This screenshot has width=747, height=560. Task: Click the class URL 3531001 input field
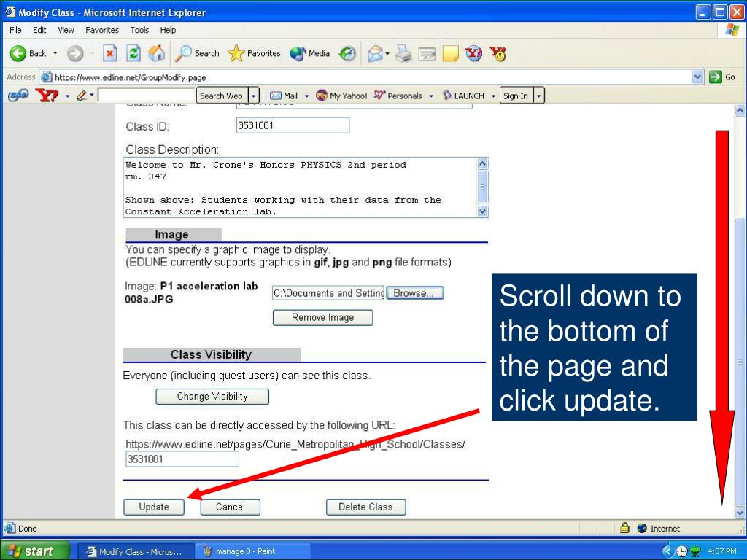click(182, 459)
